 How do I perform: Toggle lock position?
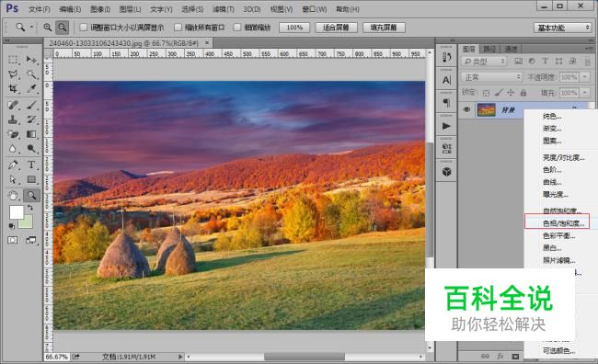511,92
